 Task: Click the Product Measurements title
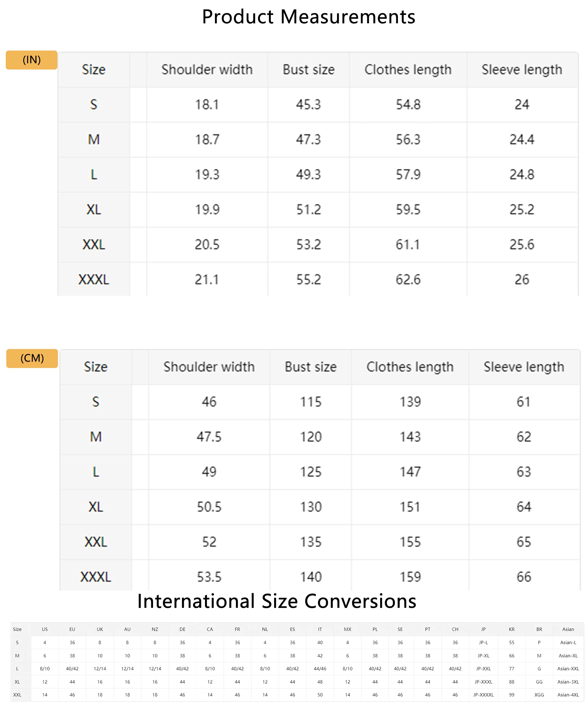[x=309, y=17]
